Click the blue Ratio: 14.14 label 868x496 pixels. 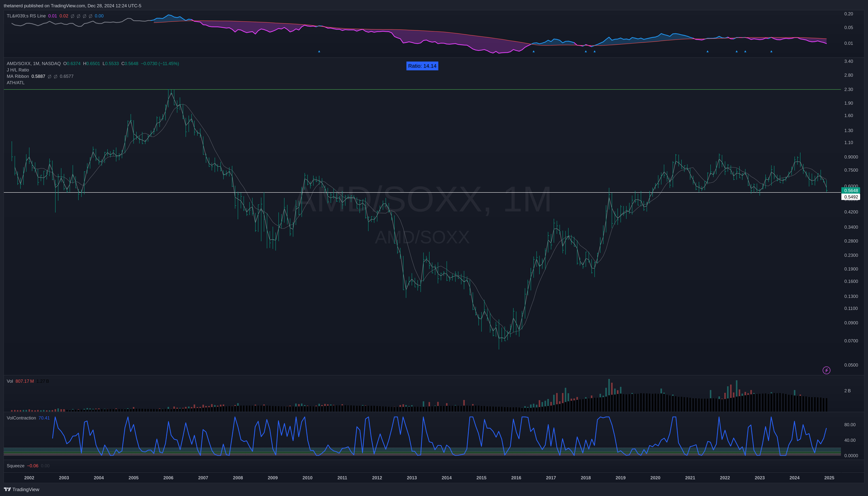point(422,66)
